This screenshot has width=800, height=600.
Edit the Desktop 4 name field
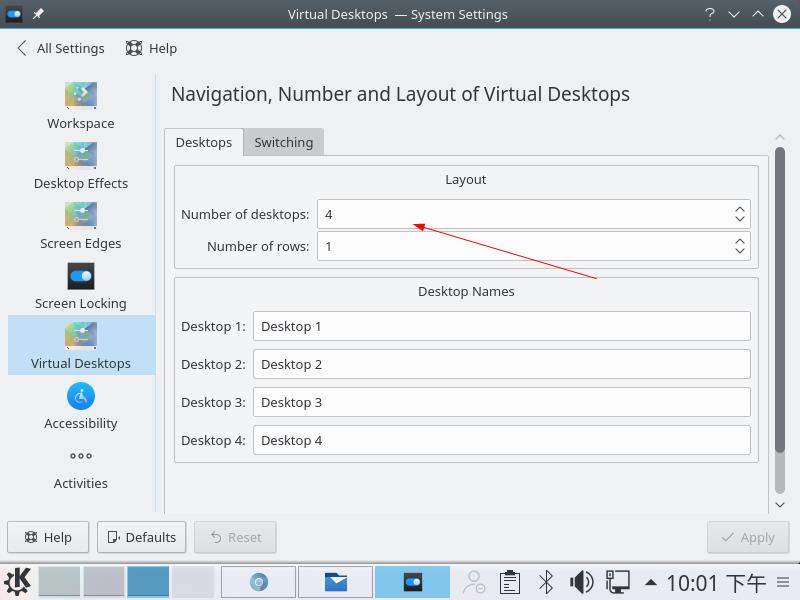(x=502, y=440)
